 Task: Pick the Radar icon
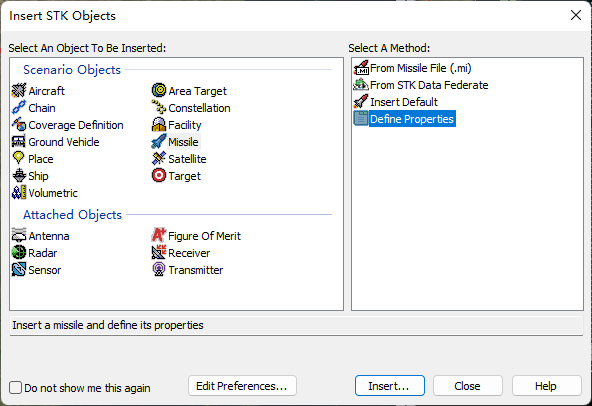click(18, 253)
